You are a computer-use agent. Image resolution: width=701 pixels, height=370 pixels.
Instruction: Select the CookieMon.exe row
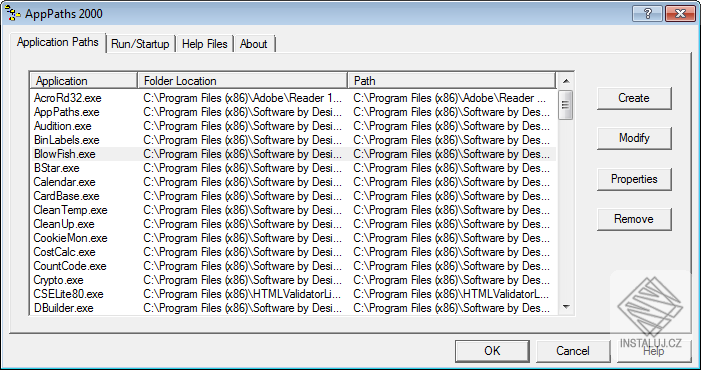pos(293,238)
